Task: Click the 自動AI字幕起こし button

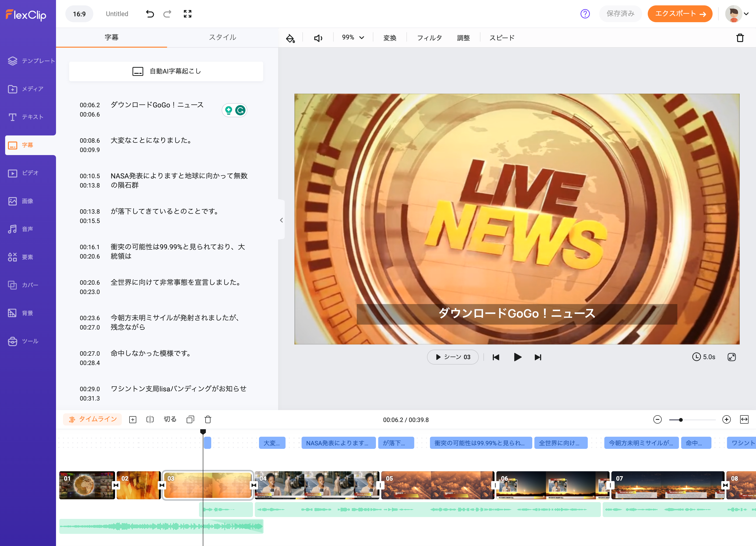Action: point(166,71)
